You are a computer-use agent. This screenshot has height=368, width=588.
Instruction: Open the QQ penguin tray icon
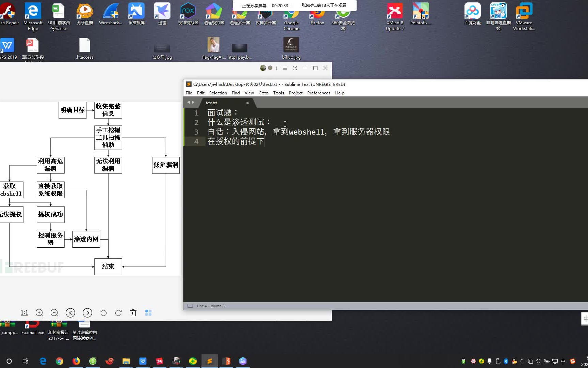click(514, 361)
